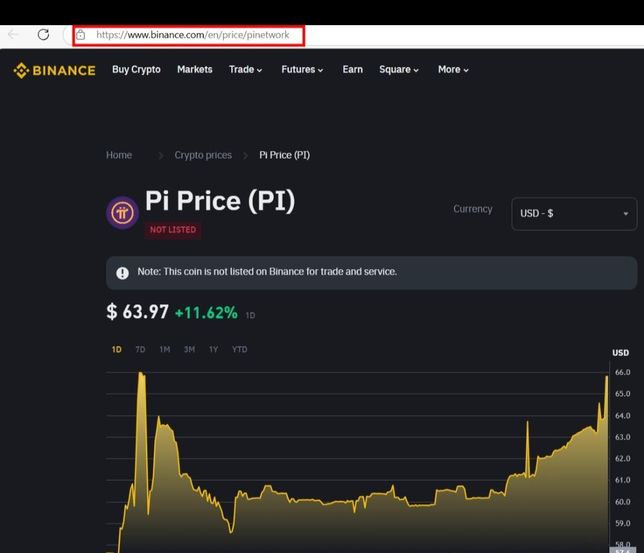Click the browser reload icon

[43, 34]
